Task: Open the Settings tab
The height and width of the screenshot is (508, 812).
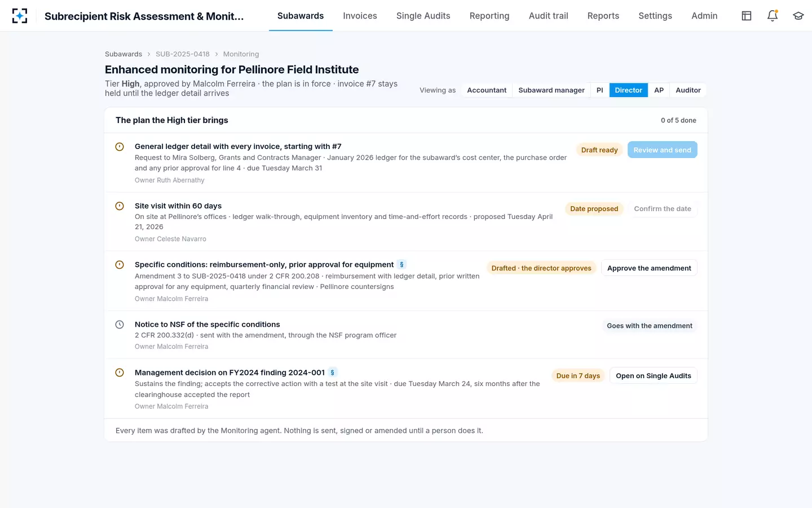Action: tap(655, 16)
